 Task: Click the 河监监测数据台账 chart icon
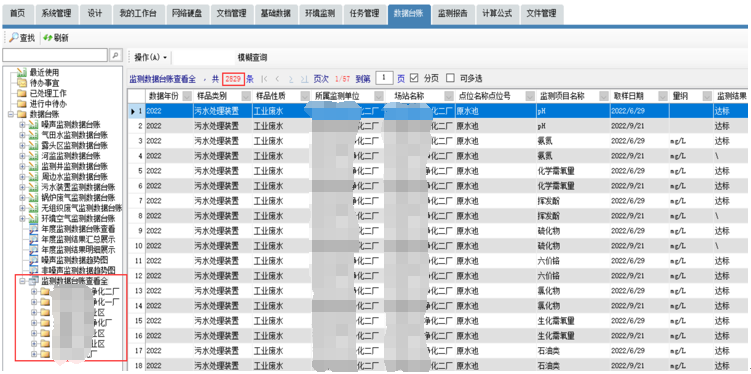[x=33, y=156]
